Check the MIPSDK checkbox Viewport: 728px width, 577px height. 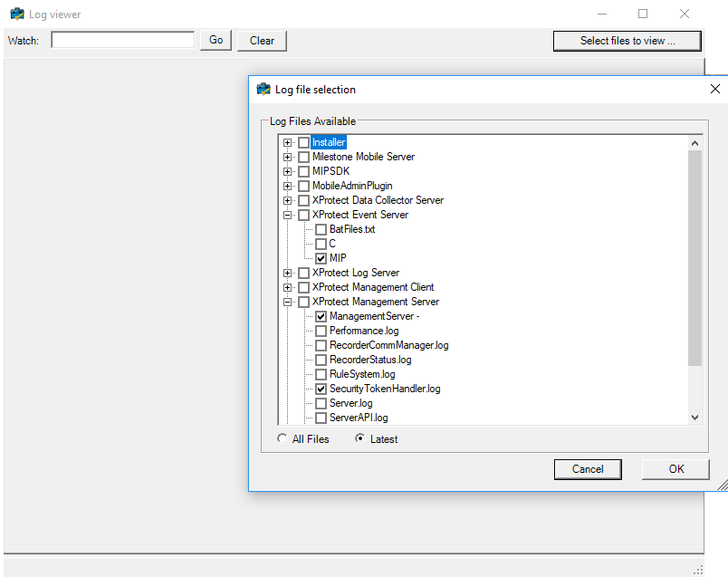pos(303,171)
